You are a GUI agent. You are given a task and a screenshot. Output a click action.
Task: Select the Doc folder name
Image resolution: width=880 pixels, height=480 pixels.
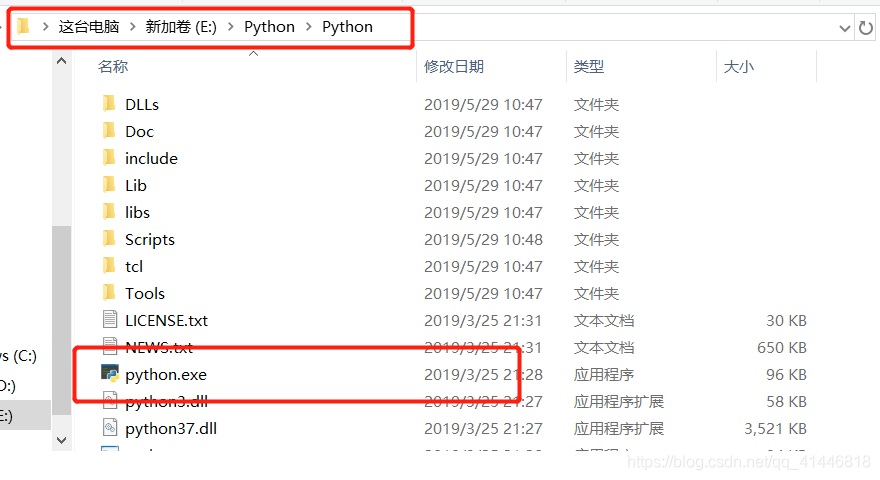pos(139,131)
